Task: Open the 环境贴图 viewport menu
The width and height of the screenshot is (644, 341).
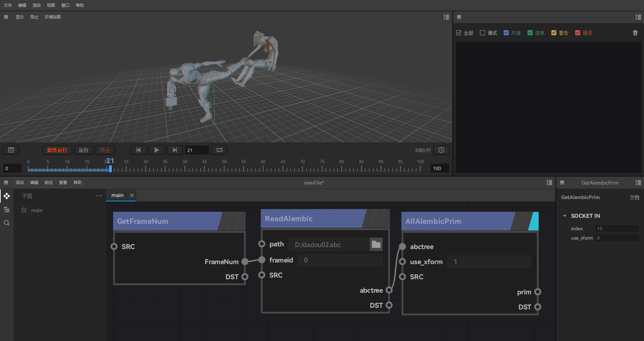Action: tap(52, 17)
